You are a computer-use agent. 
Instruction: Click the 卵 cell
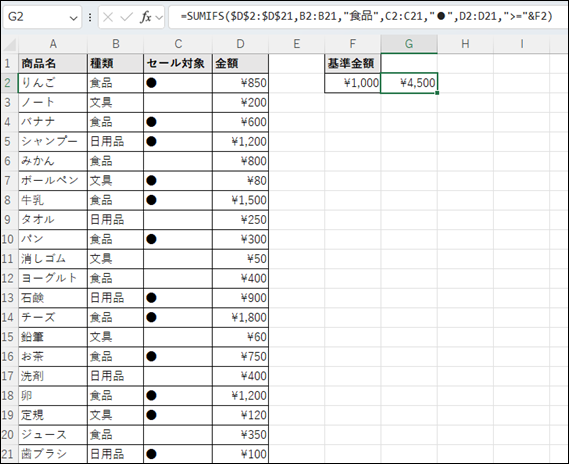(53, 396)
